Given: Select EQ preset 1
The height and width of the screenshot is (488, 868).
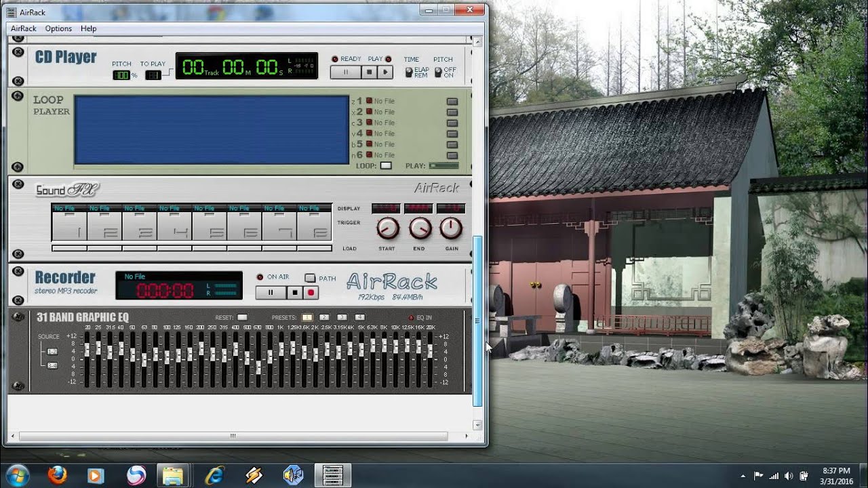Looking at the screenshot, I should coord(307,317).
